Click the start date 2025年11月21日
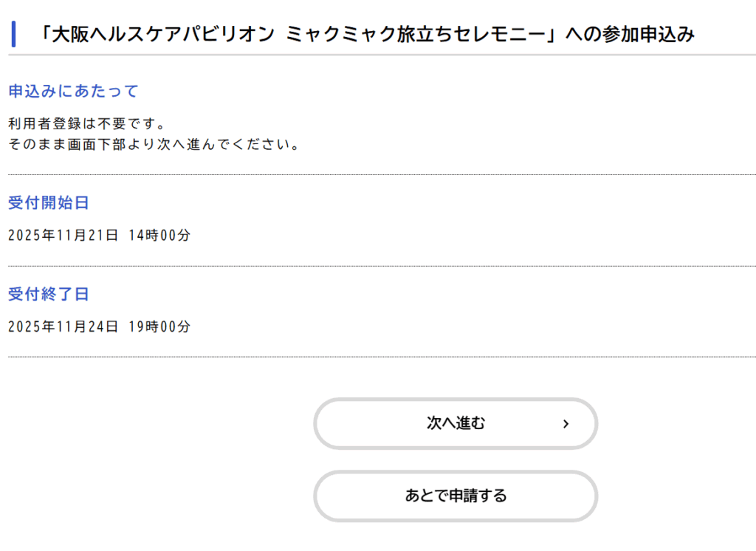The width and height of the screenshot is (756, 551). pos(63,236)
